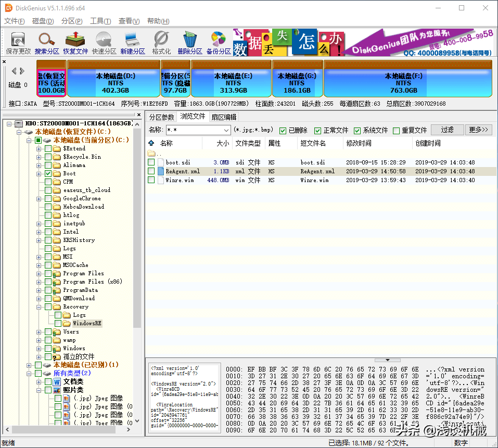Expand the $Extend folder node

pyautogui.click(x=39, y=149)
